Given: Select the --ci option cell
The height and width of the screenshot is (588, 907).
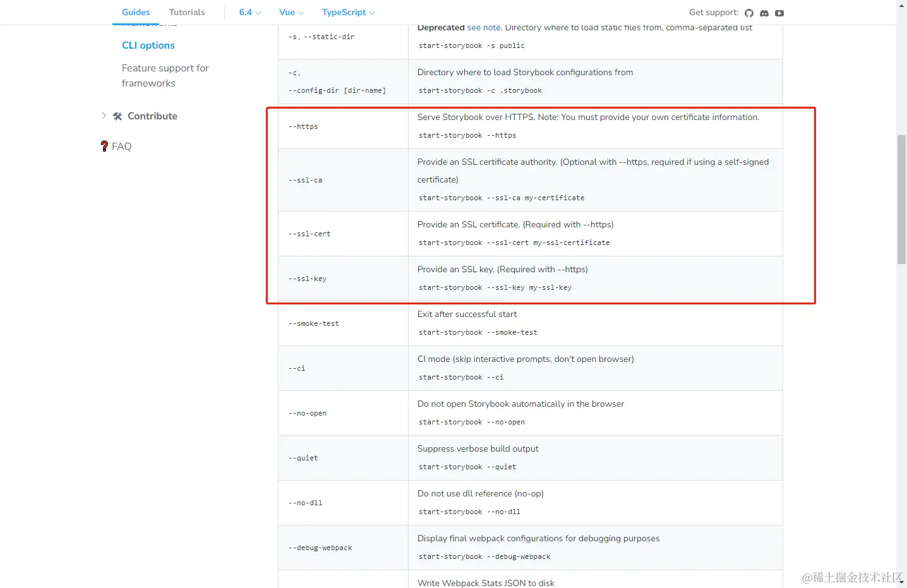Looking at the screenshot, I should [343, 368].
